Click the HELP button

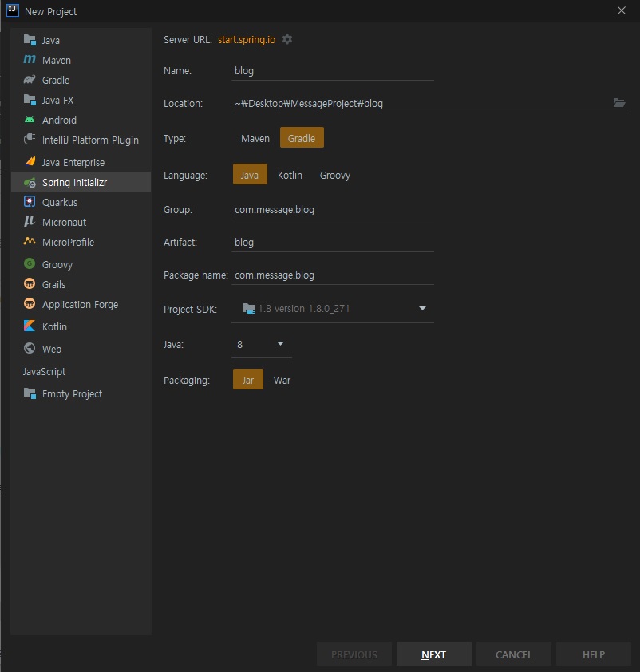593,654
